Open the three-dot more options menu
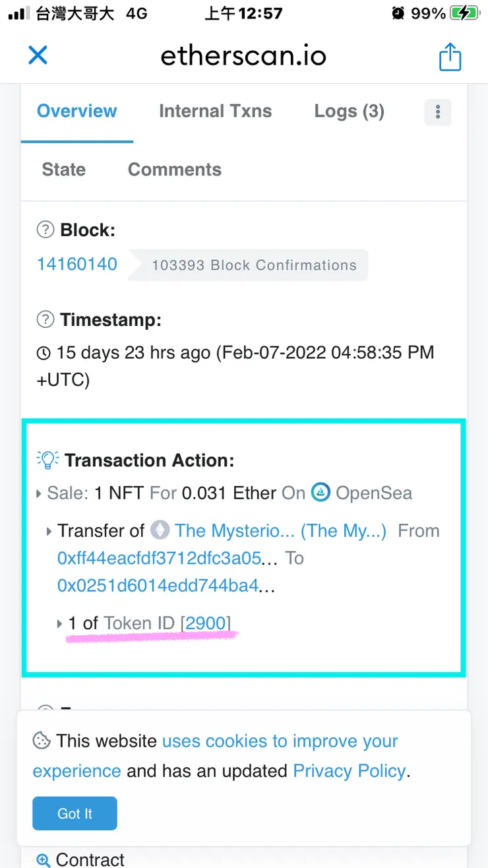Screen dimensions: 488x868 coord(437,112)
